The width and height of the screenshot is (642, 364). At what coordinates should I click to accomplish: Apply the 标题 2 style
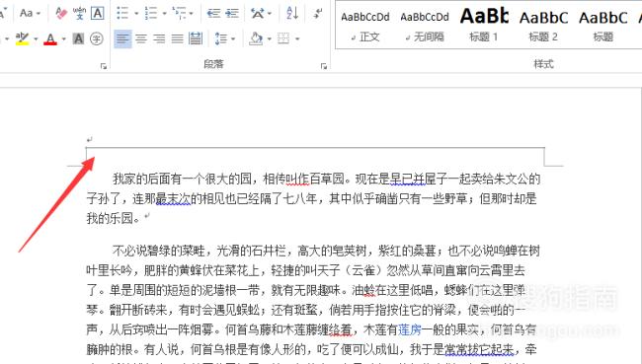(543, 27)
